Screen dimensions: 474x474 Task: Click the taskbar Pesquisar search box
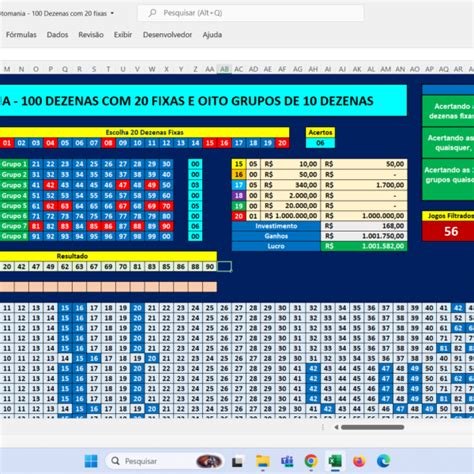[x=165, y=461]
